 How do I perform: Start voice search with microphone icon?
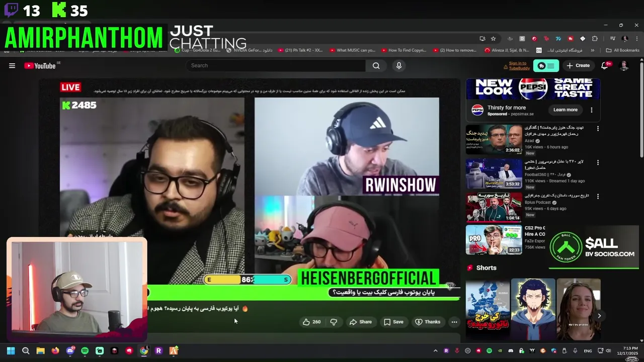point(399,65)
